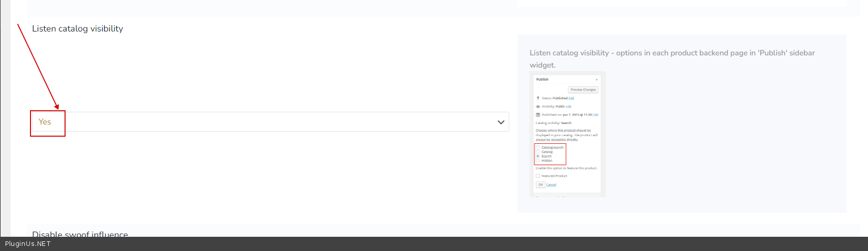Collapse the Publish widget using its triangle

click(x=597, y=80)
